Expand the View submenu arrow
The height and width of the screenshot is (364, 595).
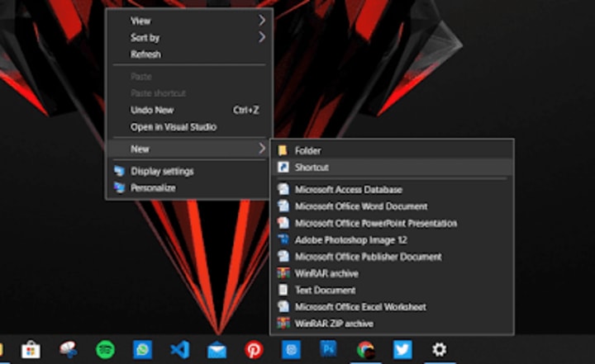[261, 21]
